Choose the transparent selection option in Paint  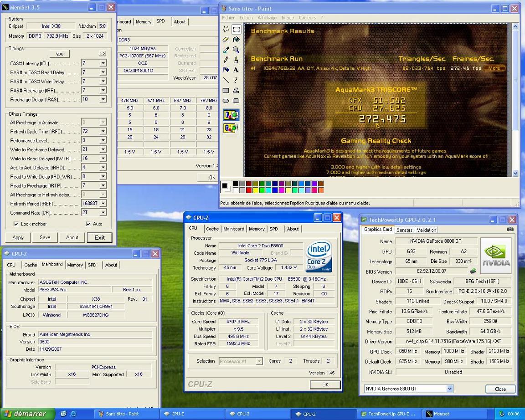point(231,128)
